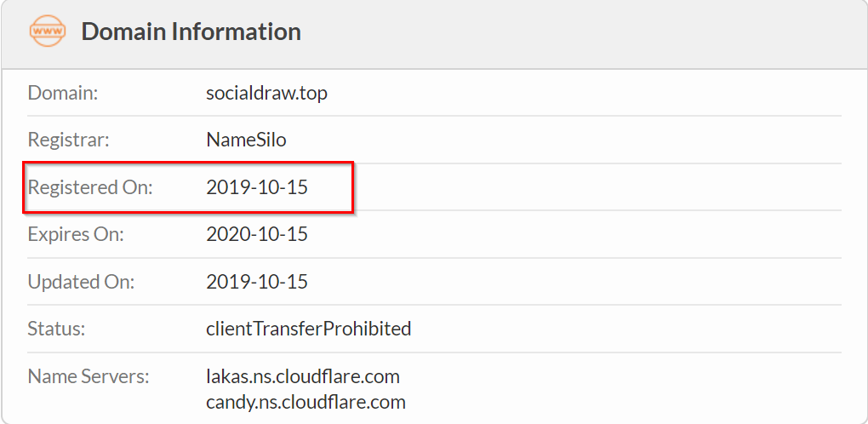
Task: Click the red highlight box border
Action: coord(188,163)
